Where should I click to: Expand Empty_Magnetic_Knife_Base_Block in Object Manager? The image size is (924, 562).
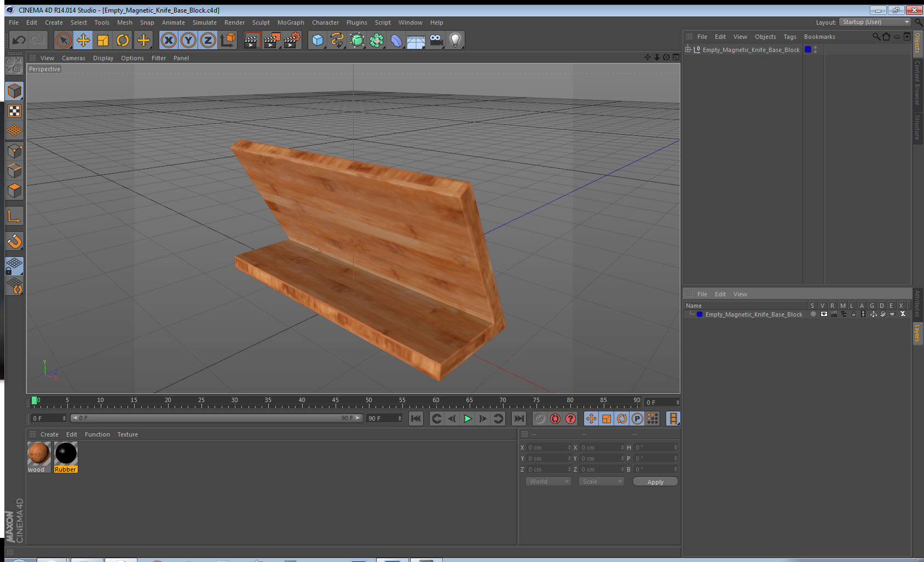688,49
